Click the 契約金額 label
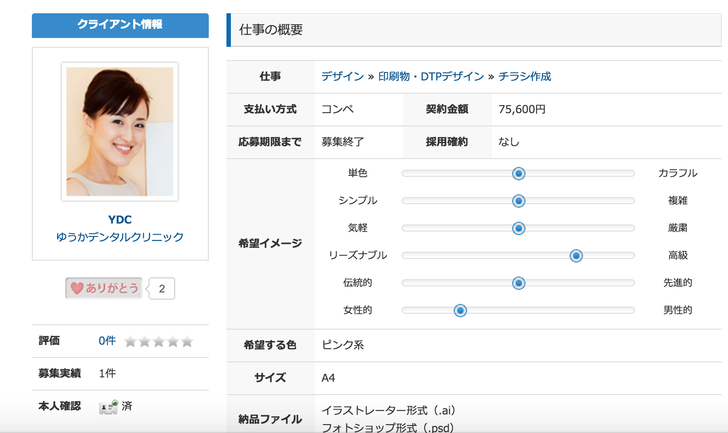The image size is (728, 433). pyautogui.click(x=447, y=110)
